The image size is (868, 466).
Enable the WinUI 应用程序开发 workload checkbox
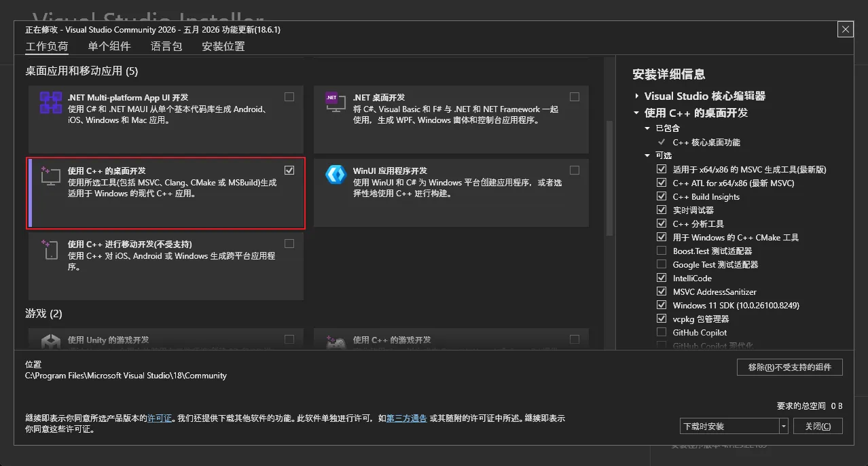[x=575, y=170]
